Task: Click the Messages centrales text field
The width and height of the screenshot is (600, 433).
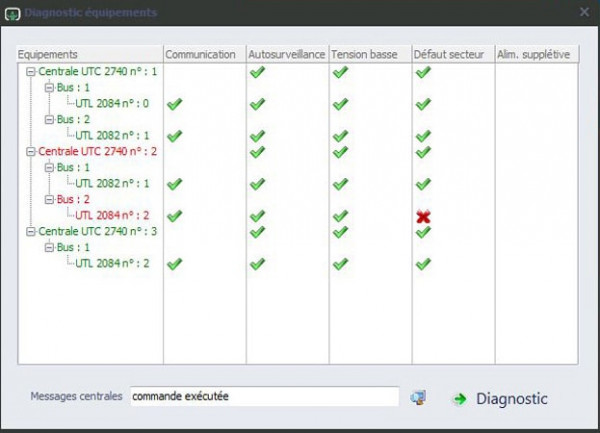Action: (x=264, y=397)
